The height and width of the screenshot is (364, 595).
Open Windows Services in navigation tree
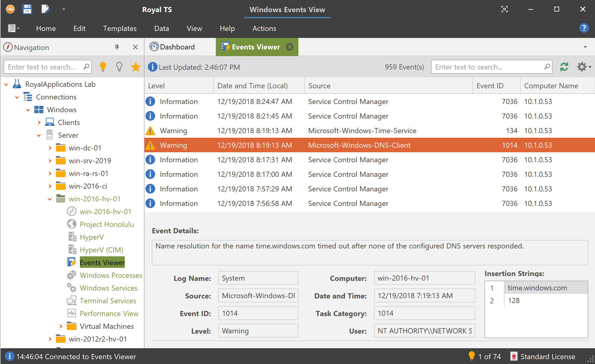coord(108,288)
